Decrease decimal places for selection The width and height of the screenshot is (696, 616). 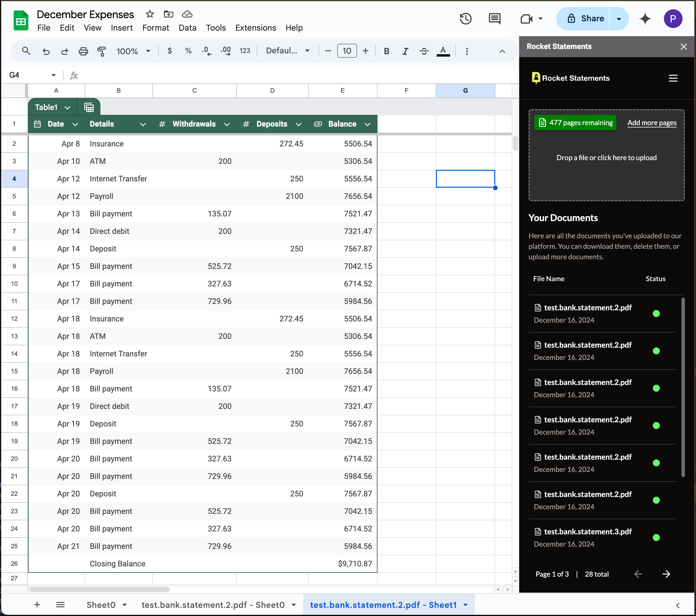[x=206, y=51]
